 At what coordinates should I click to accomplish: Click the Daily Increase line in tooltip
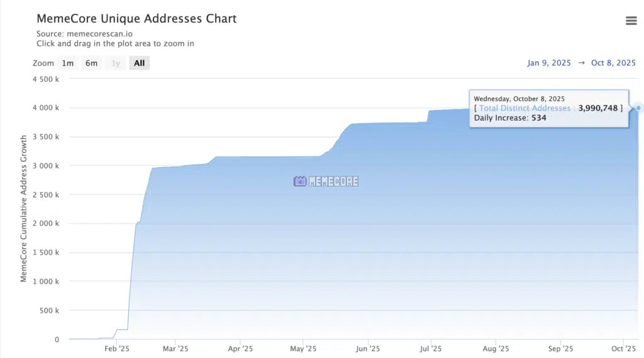(x=510, y=117)
